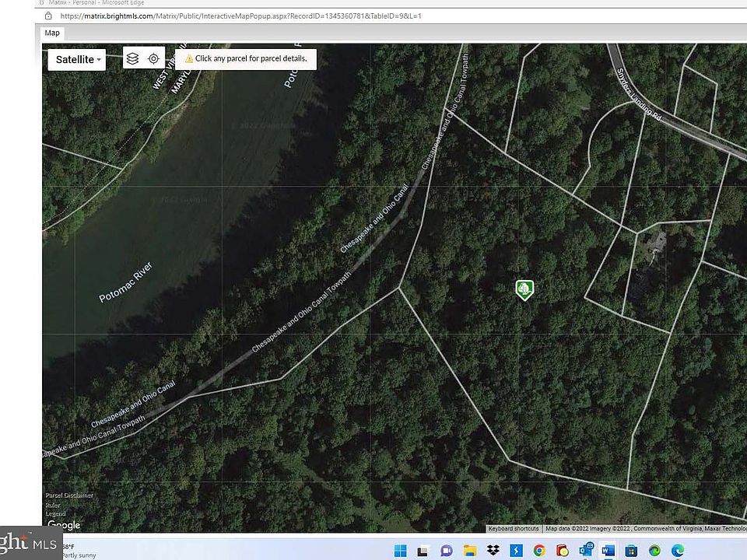Select the green tree property marker
Image resolution: width=747 pixels, height=560 pixels.
click(x=525, y=290)
